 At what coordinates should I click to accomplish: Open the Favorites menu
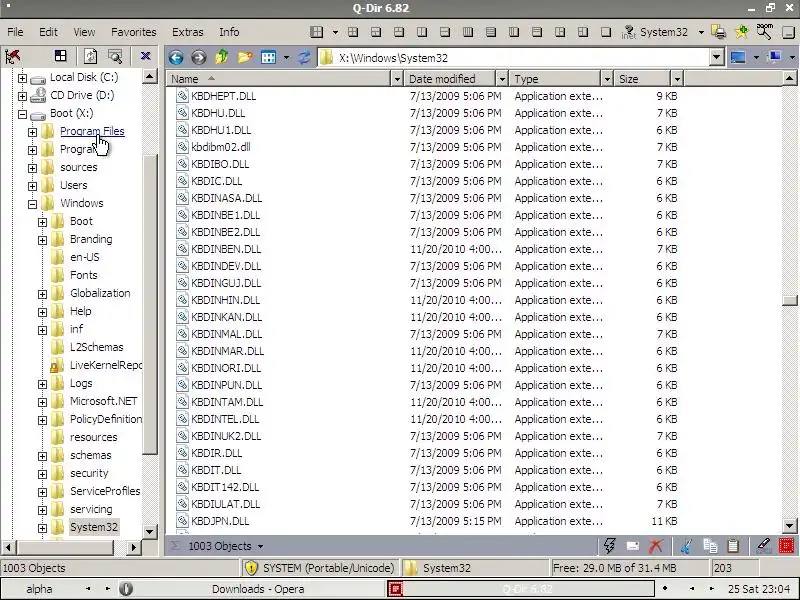134,32
